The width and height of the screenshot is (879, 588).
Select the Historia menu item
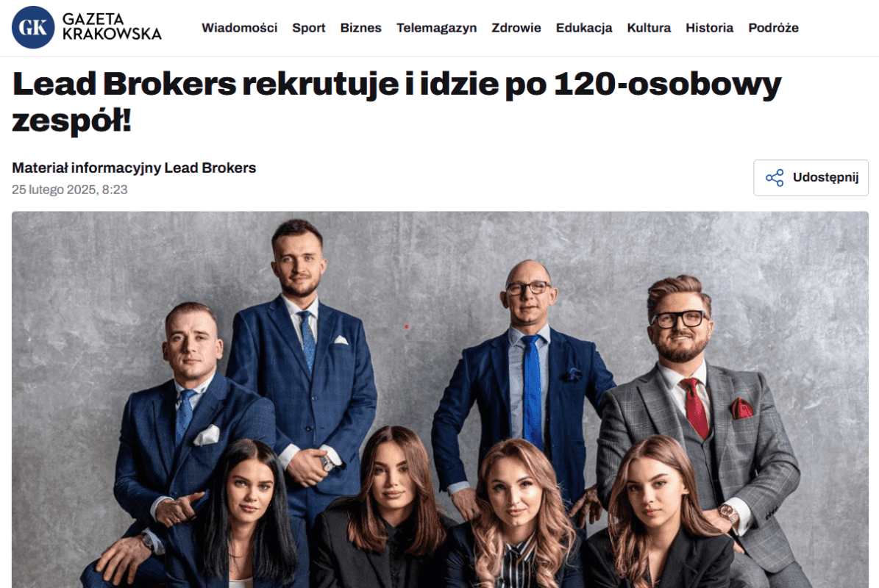click(709, 28)
